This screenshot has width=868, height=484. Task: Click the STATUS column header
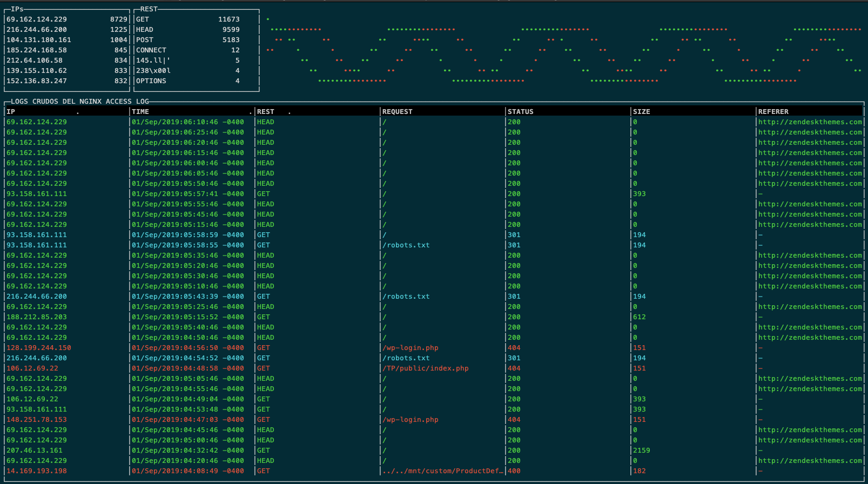coord(521,111)
